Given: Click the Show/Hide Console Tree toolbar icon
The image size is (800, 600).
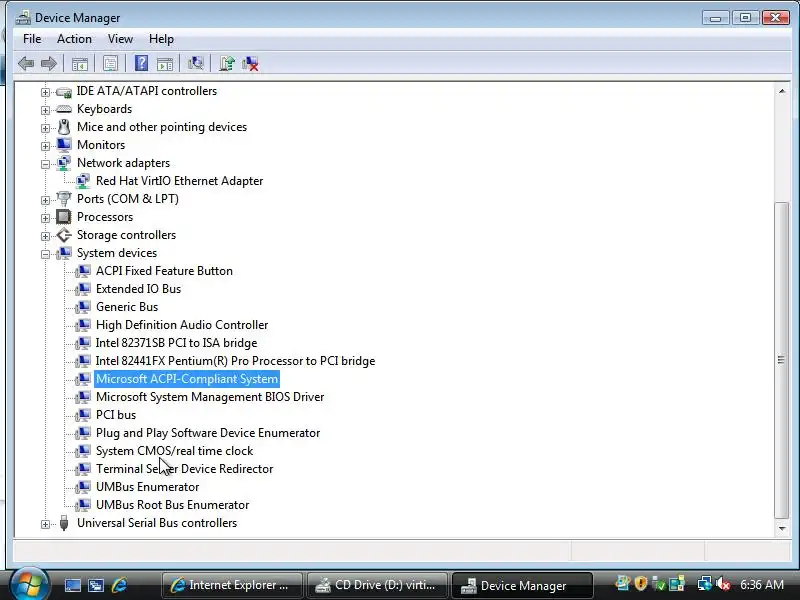Looking at the screenshot, I should pos(80,64).
